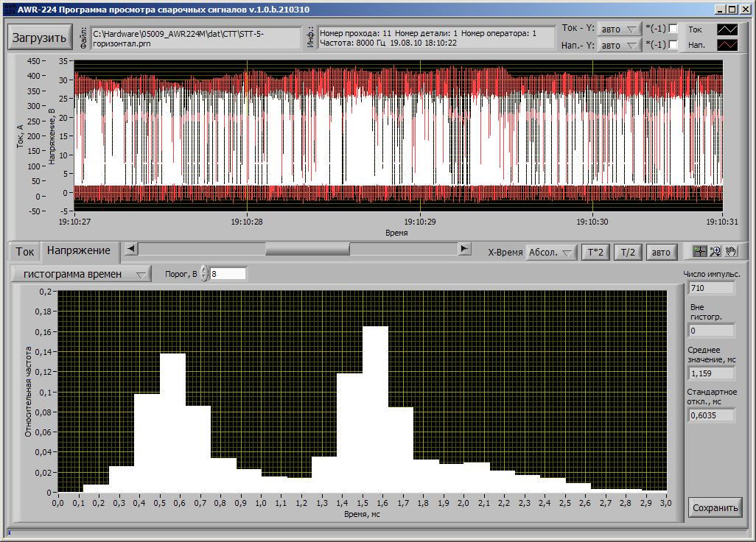Select the zoom magnifier tool

715,252
